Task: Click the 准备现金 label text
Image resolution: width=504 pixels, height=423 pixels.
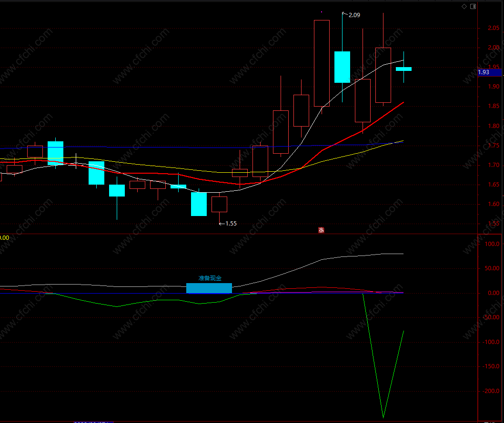Action: pos(210,278)
